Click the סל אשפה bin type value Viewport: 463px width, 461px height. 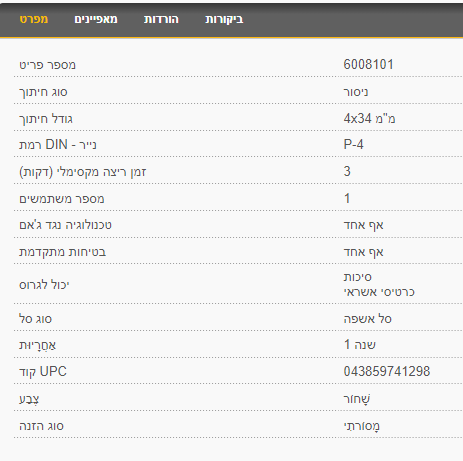(368, 319)
